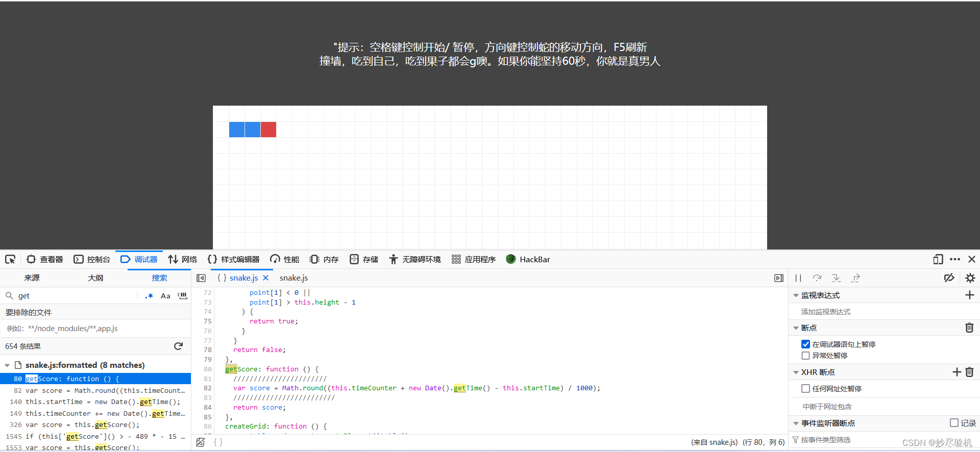
Task: Collapse the XHR 断点 section
Action: [x=796, y=372]
